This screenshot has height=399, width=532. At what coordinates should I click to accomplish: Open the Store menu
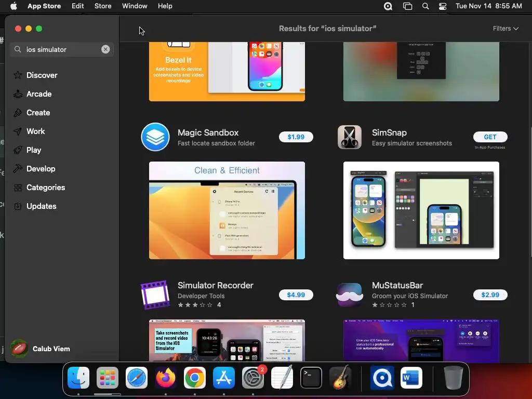pyautogui.click(x=103, y=6)
